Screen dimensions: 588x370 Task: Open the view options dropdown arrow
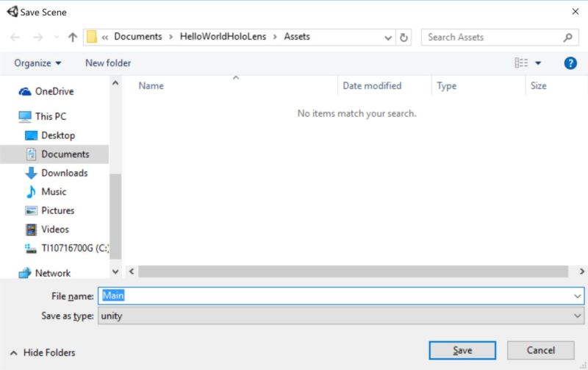pyautogui.click(x=538, y=63)
